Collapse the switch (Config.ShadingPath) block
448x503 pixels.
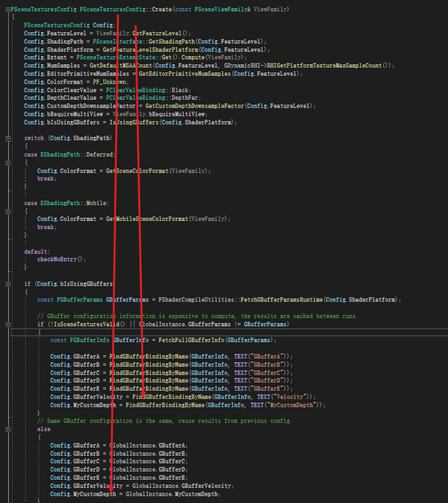[7, 139]
